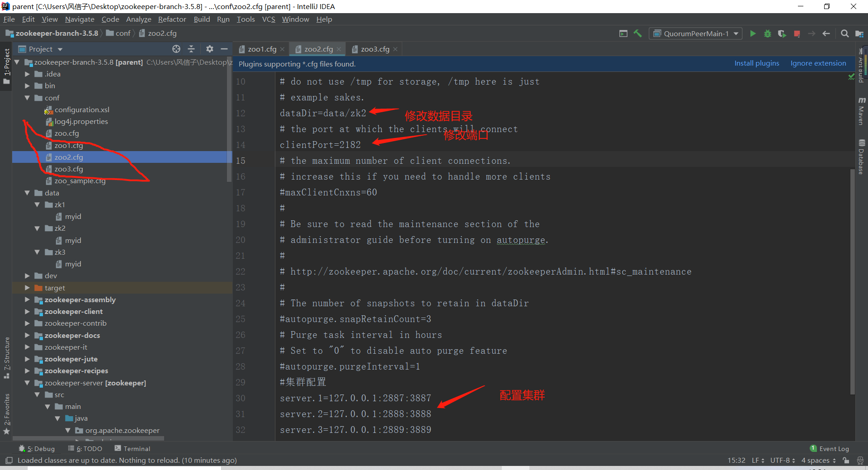Click the inspector icon in status bar

coord(860,461)
